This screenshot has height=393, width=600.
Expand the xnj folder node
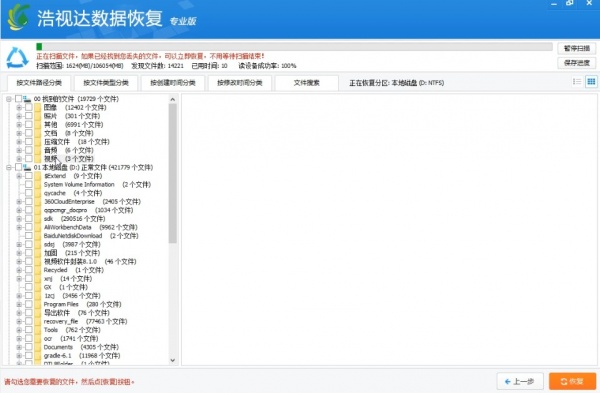pos(19,279)
